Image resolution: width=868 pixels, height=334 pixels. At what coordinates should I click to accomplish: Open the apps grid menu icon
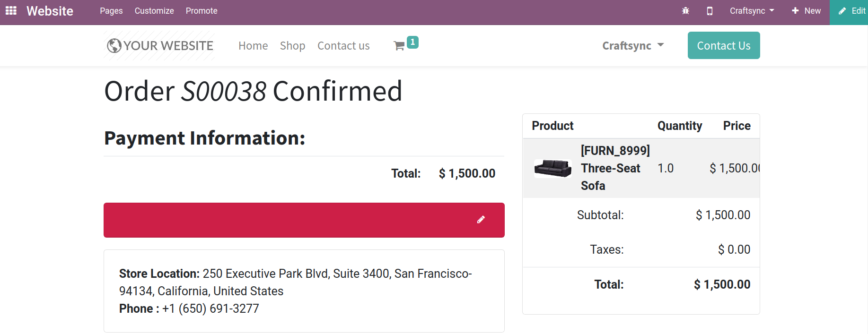pos(11,10)
